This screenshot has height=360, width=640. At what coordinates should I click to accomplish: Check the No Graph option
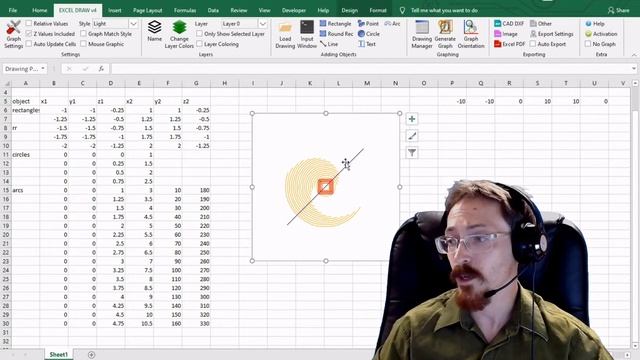(588, 43)
